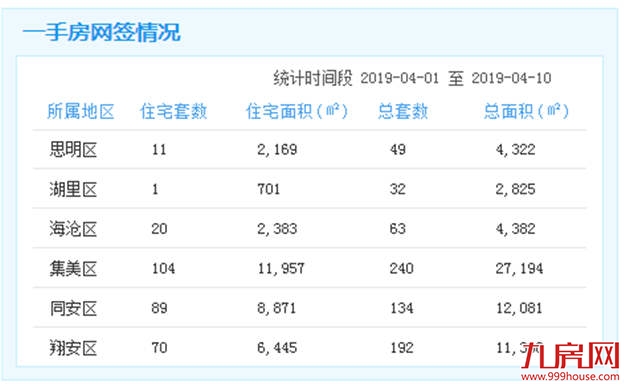Click the 一手房网签情况 heading
Viewport: 625px width, 386px height.
pyautogui.click(x=102, y=32)
